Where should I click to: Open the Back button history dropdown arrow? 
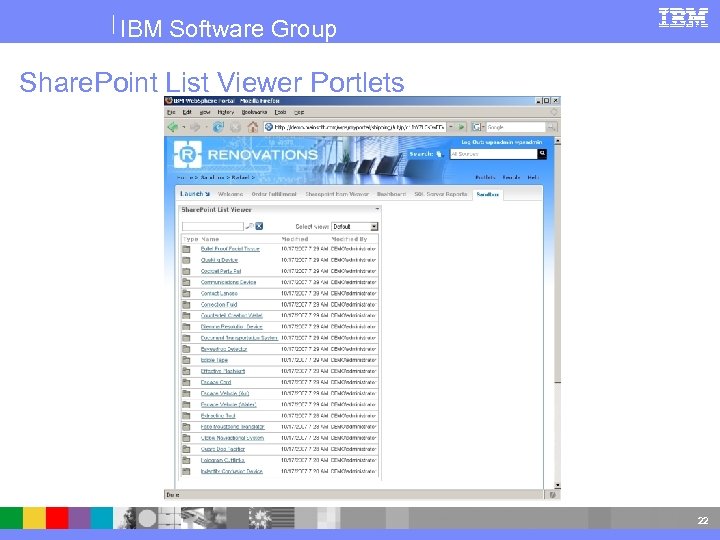click(x=183, y=127)
